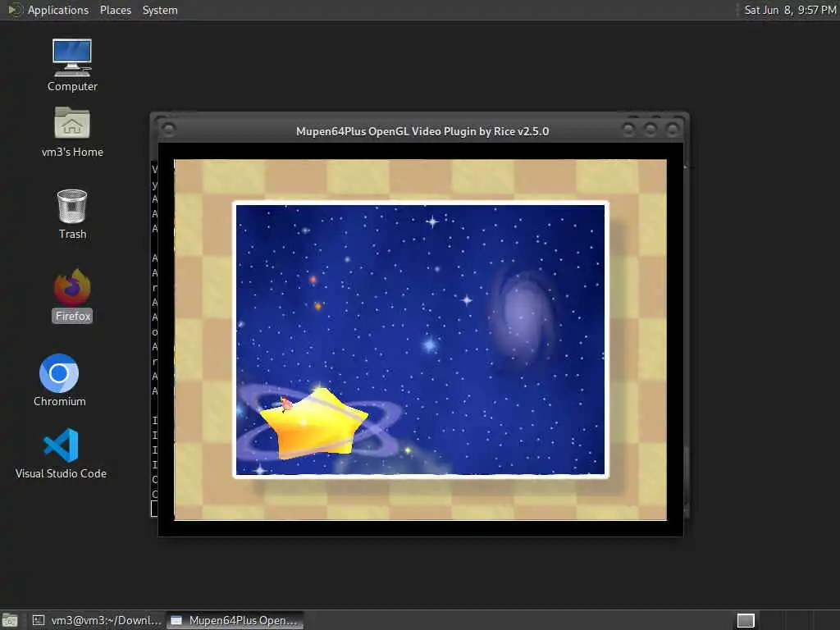Switch to the vm3@vm3 terminal taskbar item
This screenshot has width=840, height=630.
pos(97,620)
